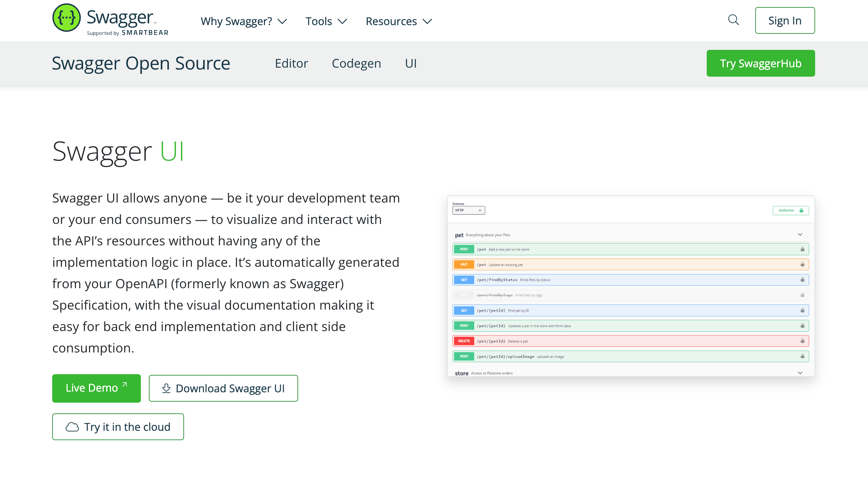The image size is (868, 484).
Task: Click POST badge for Add a new pet
Action: tap(464, 249)
